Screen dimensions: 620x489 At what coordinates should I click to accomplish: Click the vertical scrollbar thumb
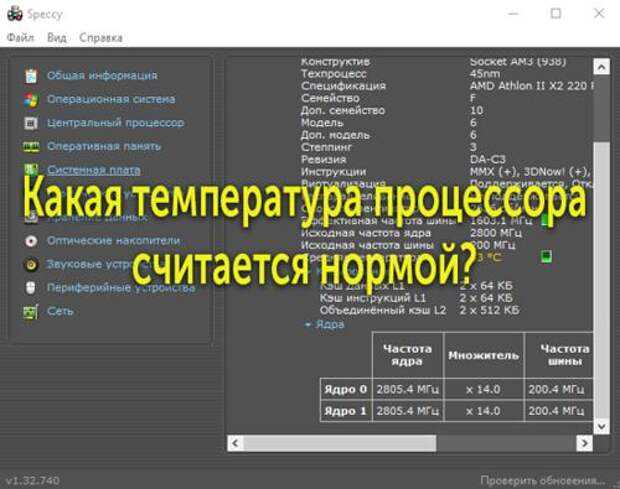tap(601, 280)
